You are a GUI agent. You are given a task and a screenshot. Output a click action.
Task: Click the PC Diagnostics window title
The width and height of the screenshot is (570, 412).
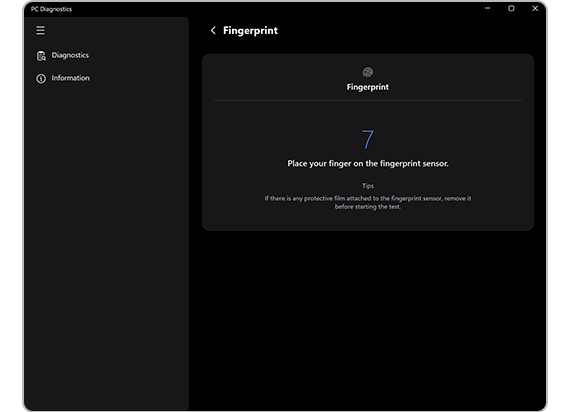click(x=51, y=9)
